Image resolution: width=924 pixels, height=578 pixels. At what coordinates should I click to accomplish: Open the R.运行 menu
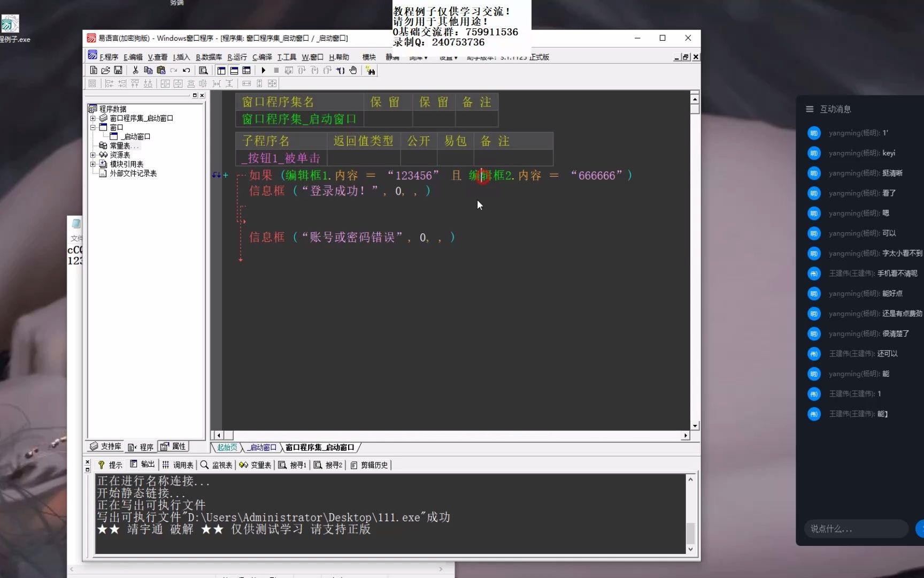point(236,57)
